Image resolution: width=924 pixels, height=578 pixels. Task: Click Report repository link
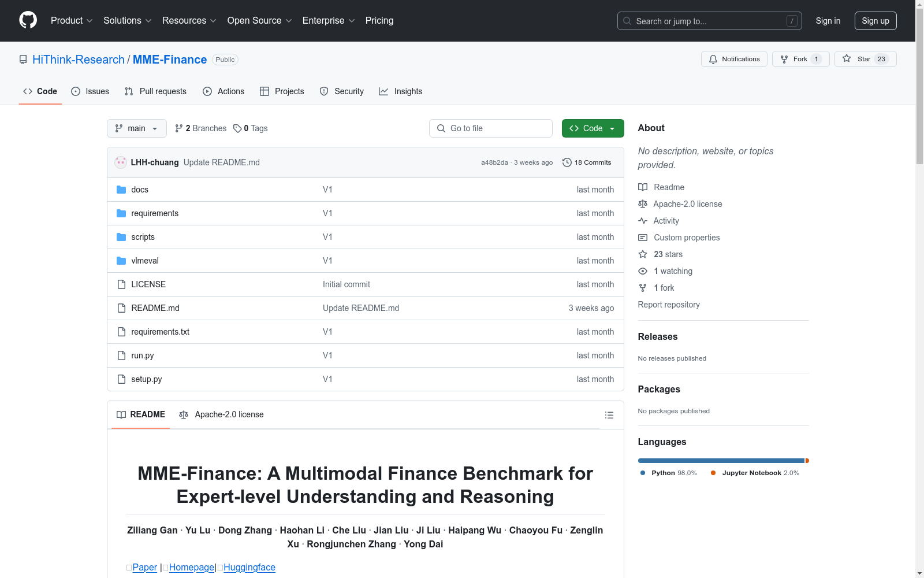(x=669, y=305)
